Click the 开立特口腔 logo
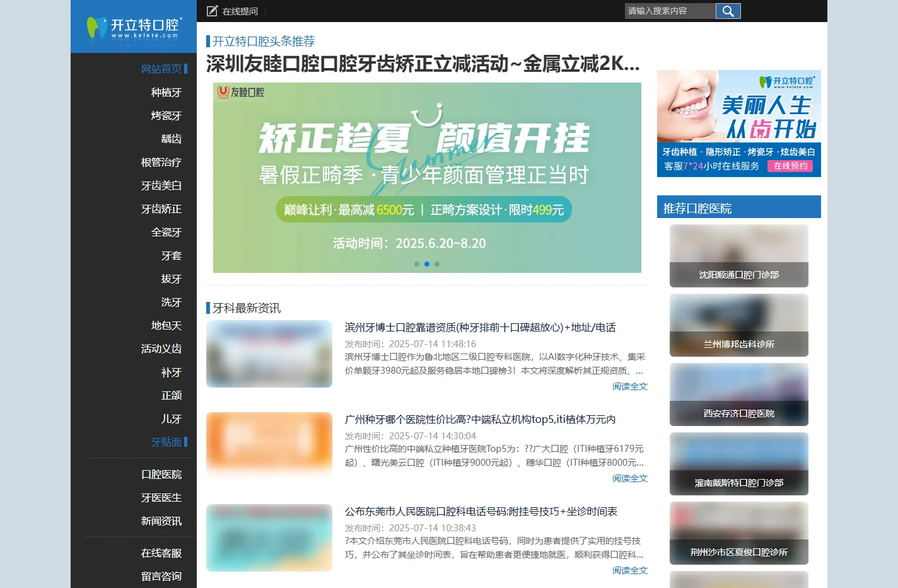The width and height of the screenshot is (898, 588). tap(134, 27)
